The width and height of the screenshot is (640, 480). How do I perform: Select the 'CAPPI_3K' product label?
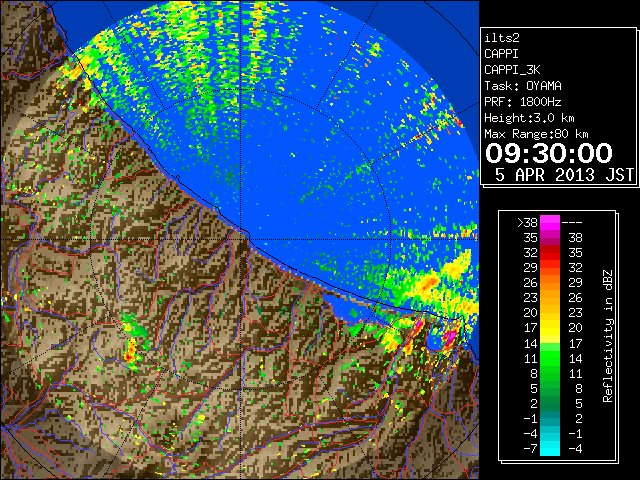pyautogui.click(x=512, y=70)
